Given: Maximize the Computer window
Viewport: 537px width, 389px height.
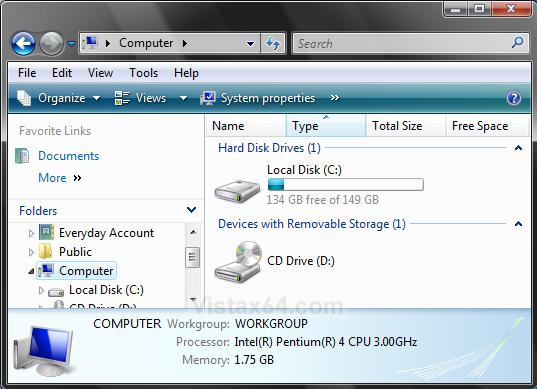Looking at the screenshot, I should 479,9.
